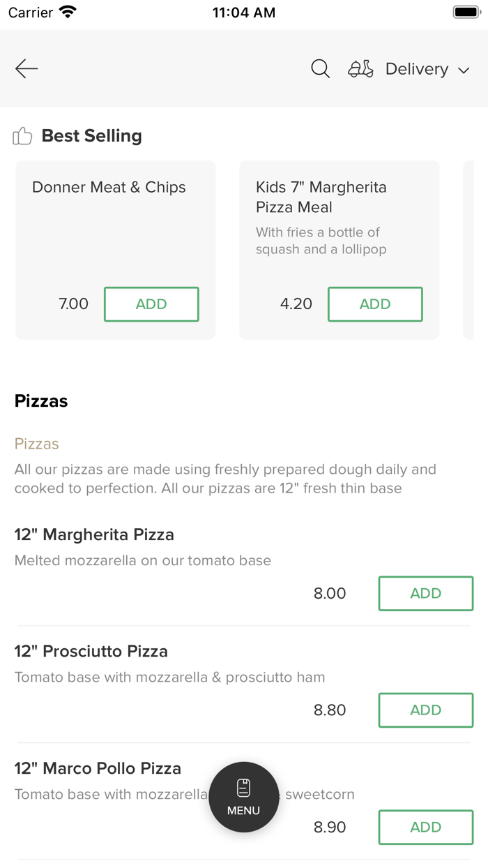Add 12" Margherita Pizza to basket
The height and width of the screenshot is (868, 488).
click(425, 593)
